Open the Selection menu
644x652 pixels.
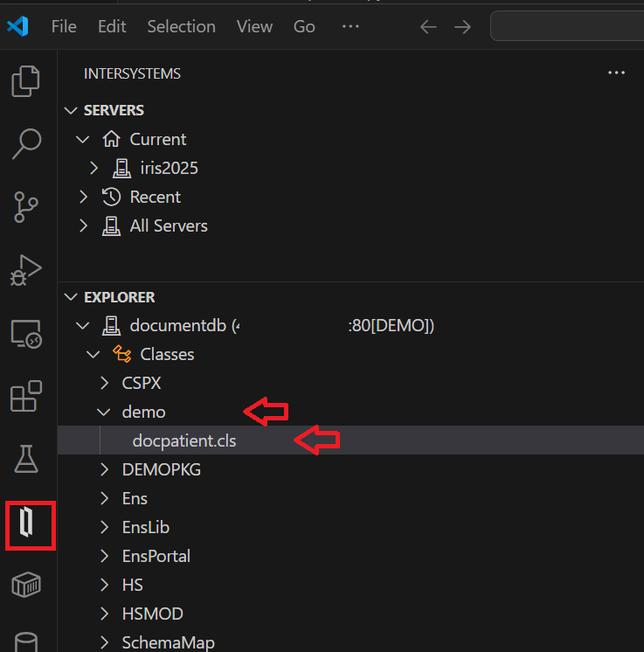click(x=181, y=26)
